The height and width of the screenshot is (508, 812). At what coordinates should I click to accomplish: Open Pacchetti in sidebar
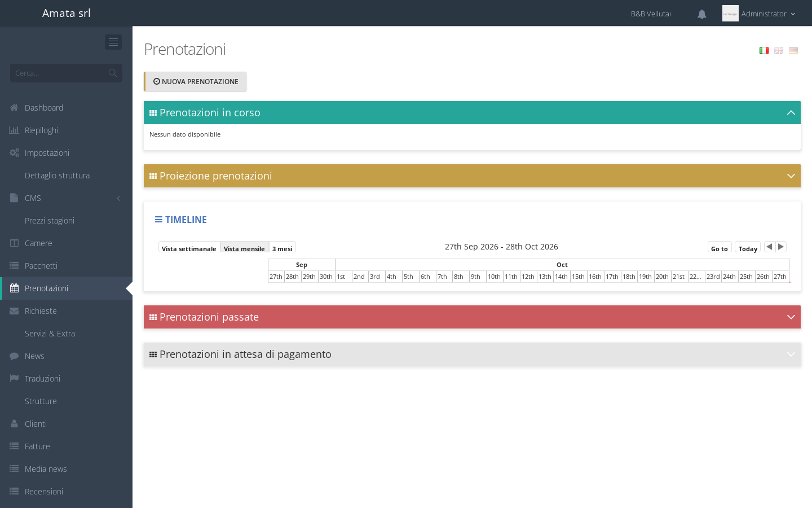tap(67, 266)
